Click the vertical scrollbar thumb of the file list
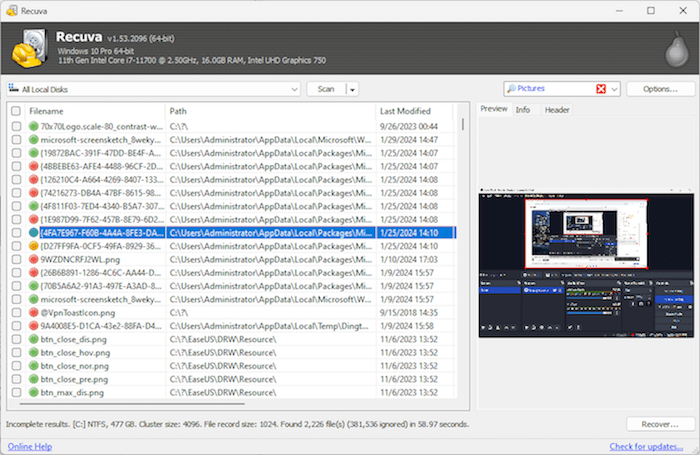This screenshot has height=455, width=700. (x=463, y=124)
